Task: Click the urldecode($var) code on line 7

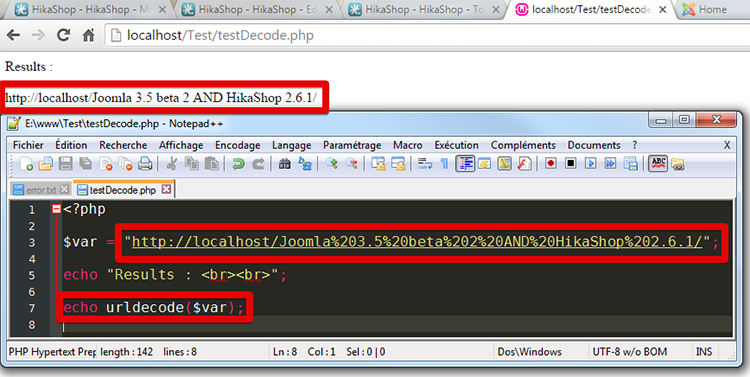Action: (x=170, y=307)
